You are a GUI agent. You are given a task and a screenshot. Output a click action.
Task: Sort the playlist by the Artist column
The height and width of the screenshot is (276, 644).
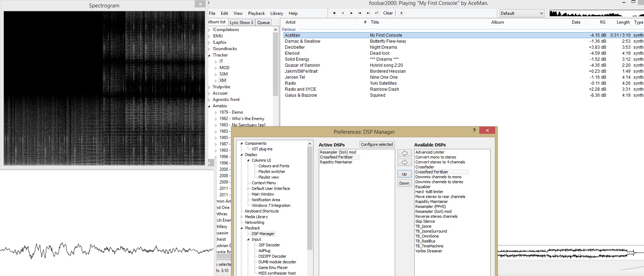tap(291, 22)
